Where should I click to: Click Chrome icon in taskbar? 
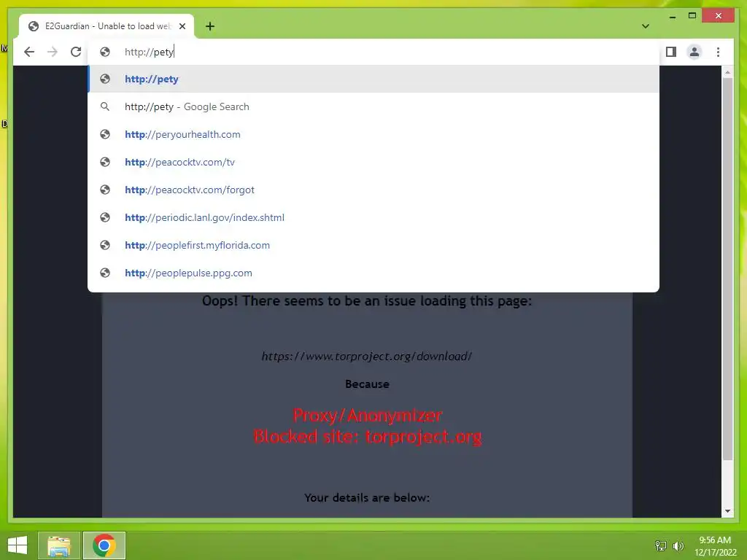click(x=104, y=545)
